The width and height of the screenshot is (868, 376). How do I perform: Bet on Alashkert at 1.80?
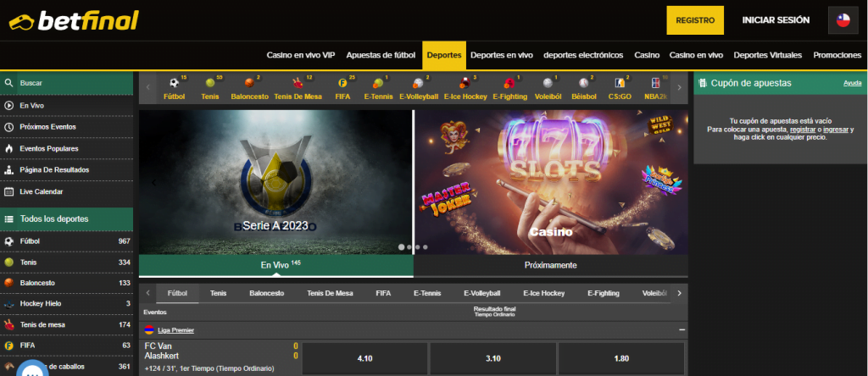[x=621, y=358]
